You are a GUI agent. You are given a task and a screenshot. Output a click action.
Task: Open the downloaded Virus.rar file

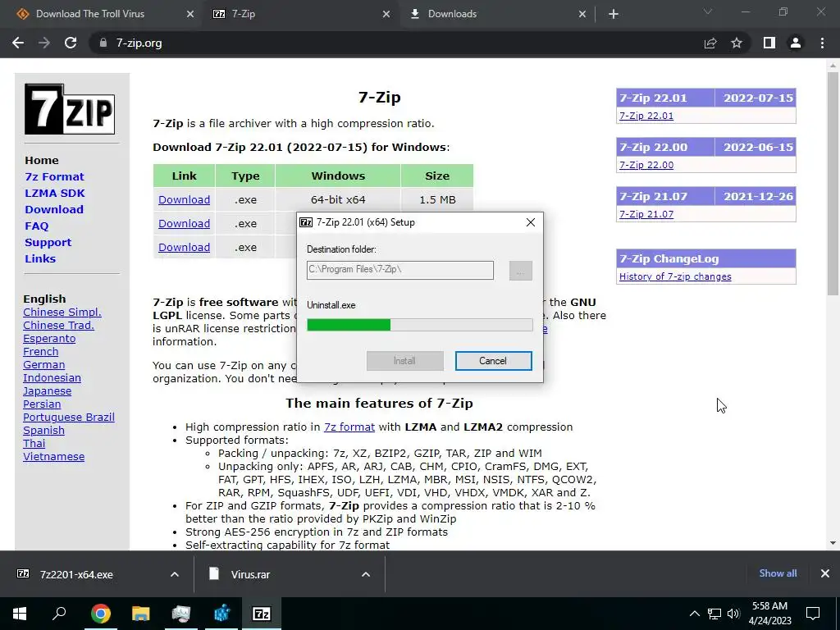[x=250, y=574]
